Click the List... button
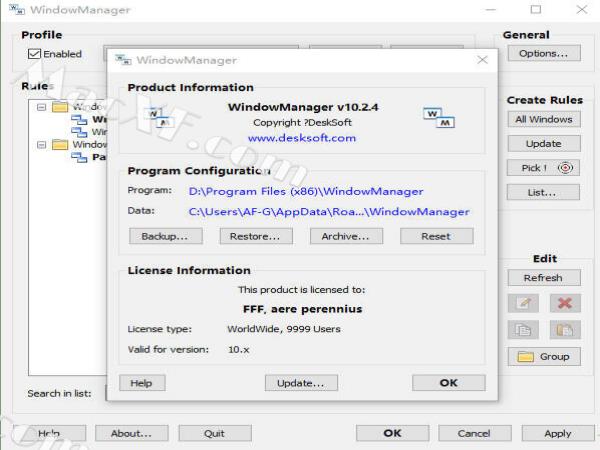The image size is (600, 450). click(543, 192)
